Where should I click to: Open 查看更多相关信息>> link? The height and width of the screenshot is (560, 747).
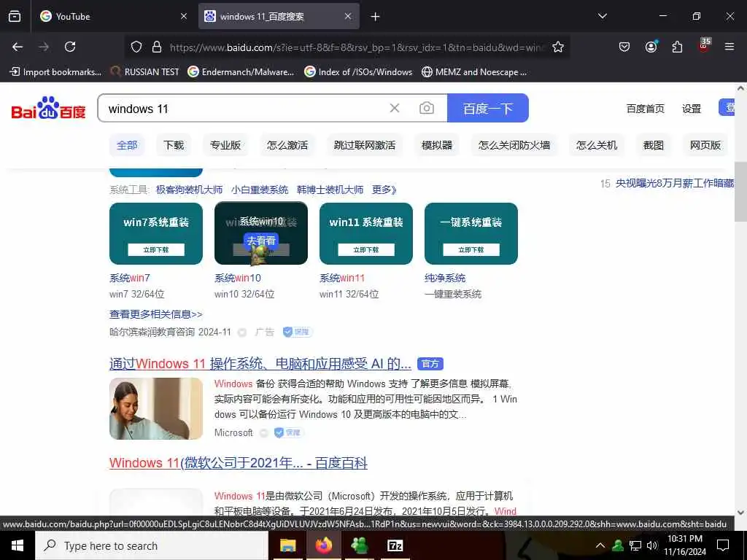pos(156,314)
